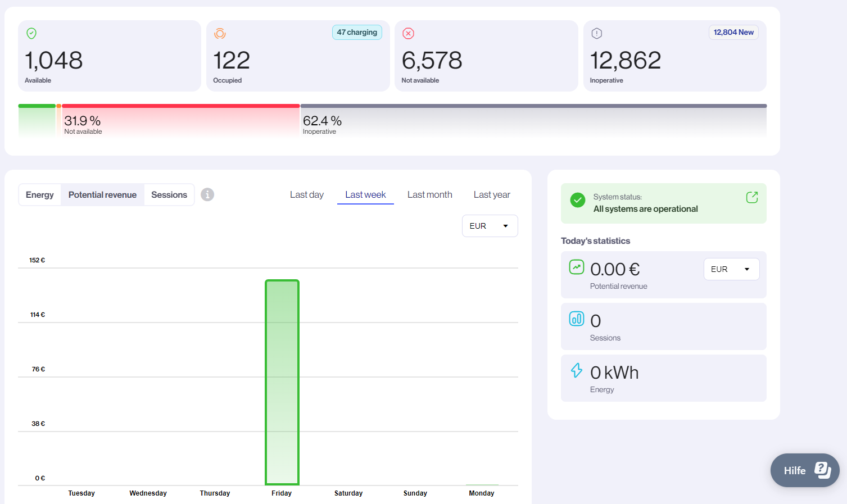Open the chart EUR currency dropdown
847x504 pixels.
coord(490,226)
